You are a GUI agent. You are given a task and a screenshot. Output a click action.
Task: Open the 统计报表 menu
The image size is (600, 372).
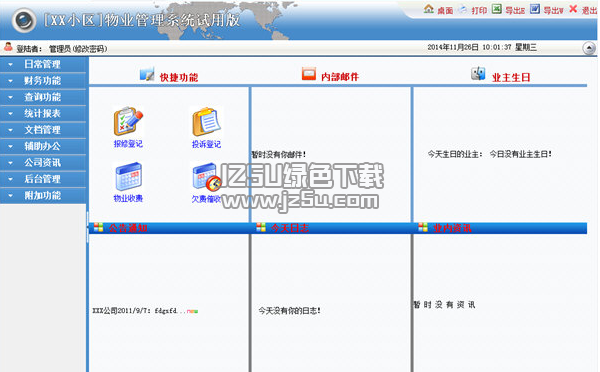tap(43, 114)
